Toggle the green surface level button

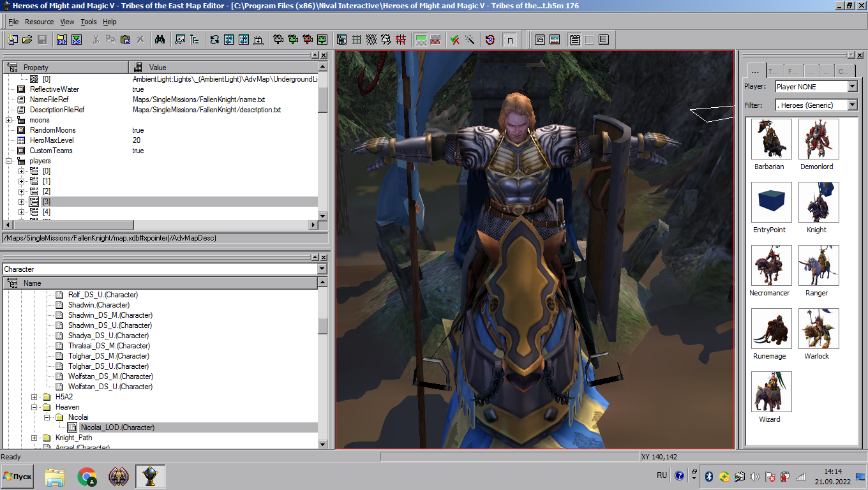click(x=421, y=40)
